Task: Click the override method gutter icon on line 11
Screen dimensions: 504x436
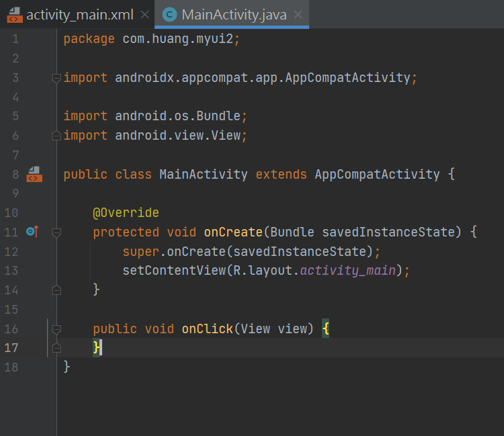Action: click(x=32, y=231)
